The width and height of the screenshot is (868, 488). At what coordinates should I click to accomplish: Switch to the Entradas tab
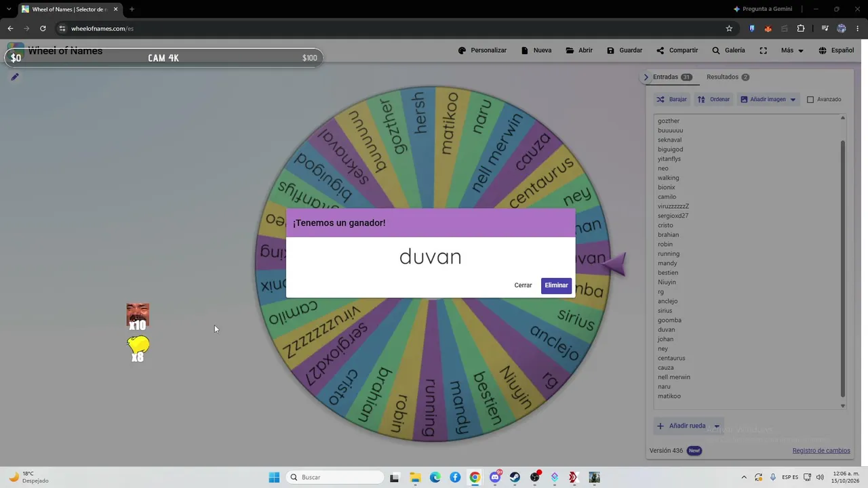click(x=672, y=77)
